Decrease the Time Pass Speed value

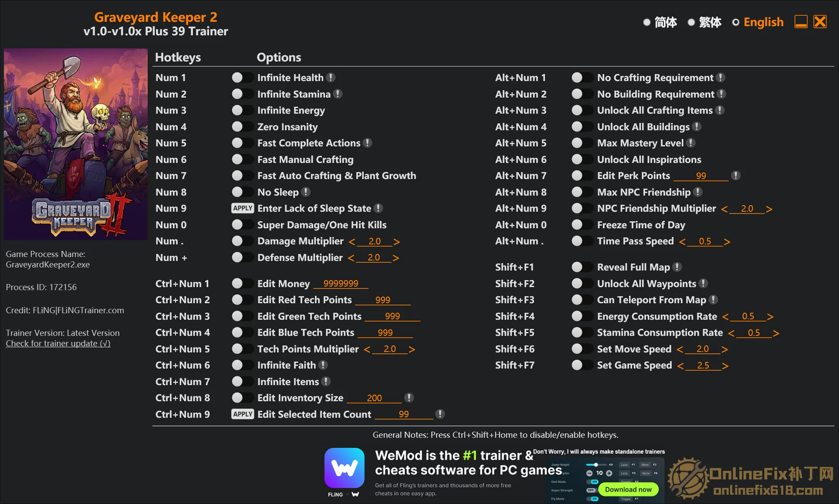(x=682, y=242)
